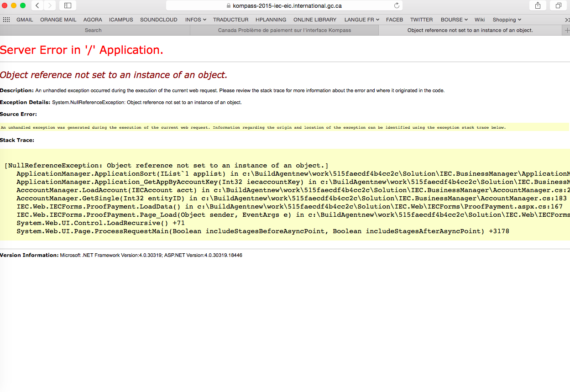The width and height of the screenshot is (570, 392).
Task: Open the Shopping bookmarks dropdown
Action: 507,20
